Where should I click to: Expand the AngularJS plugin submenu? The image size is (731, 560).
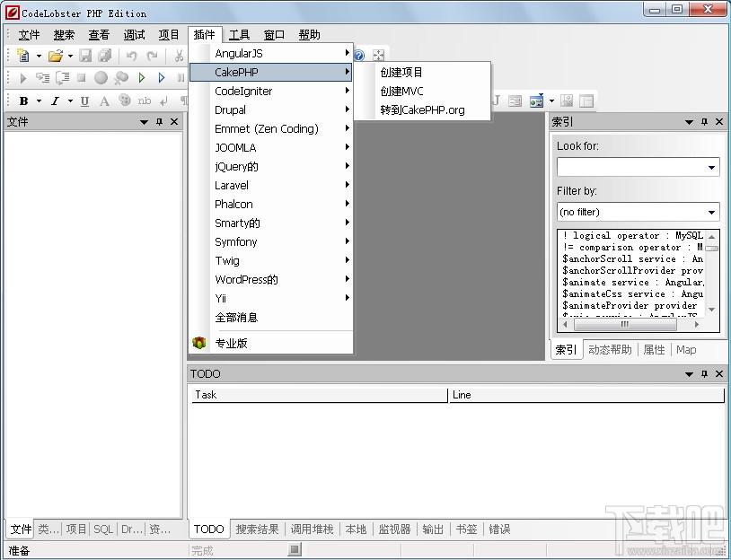coord(270,54)
